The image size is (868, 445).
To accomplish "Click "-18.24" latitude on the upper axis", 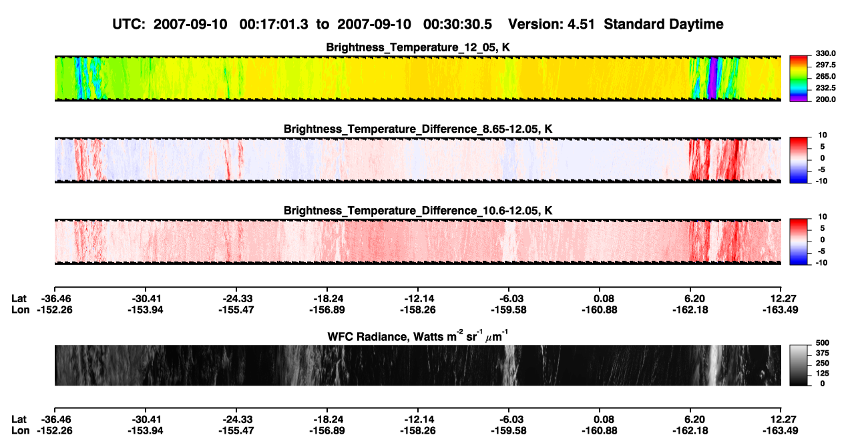I will (327, 299).
